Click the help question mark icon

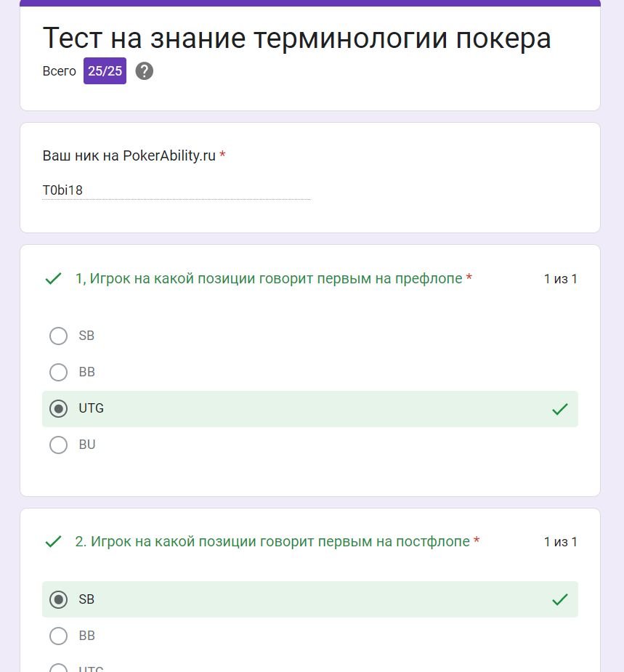(144, 70)
